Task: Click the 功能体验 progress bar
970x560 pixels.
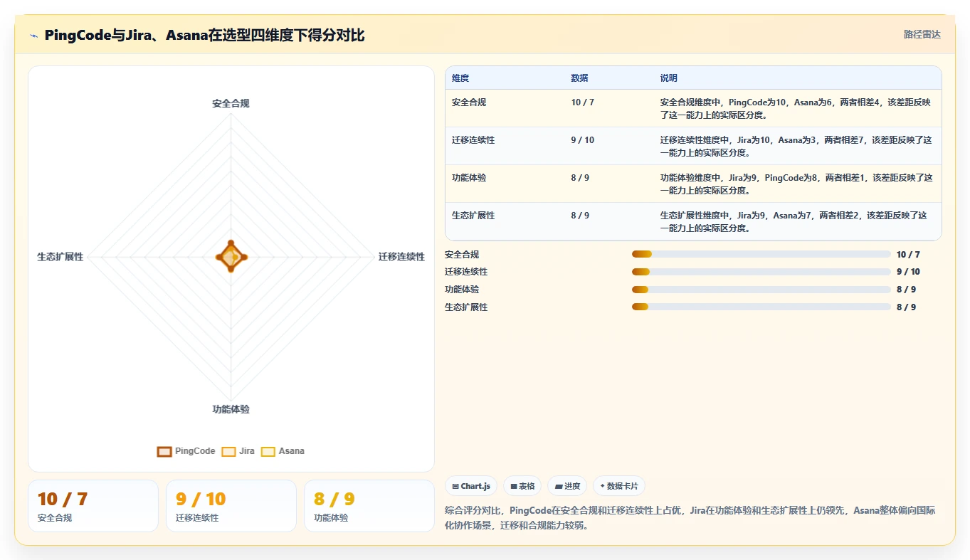Action: (x=761, y=290)
